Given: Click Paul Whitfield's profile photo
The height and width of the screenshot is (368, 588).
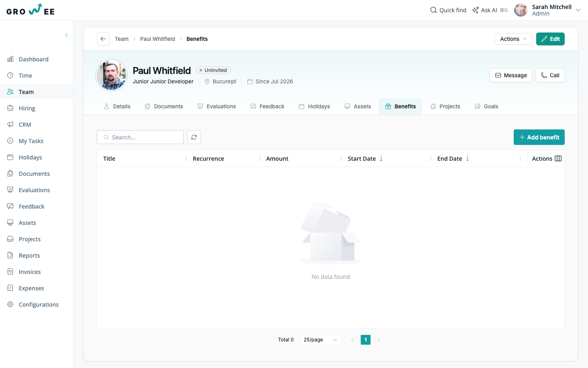Looking at the screenshot, I should 111,75.
